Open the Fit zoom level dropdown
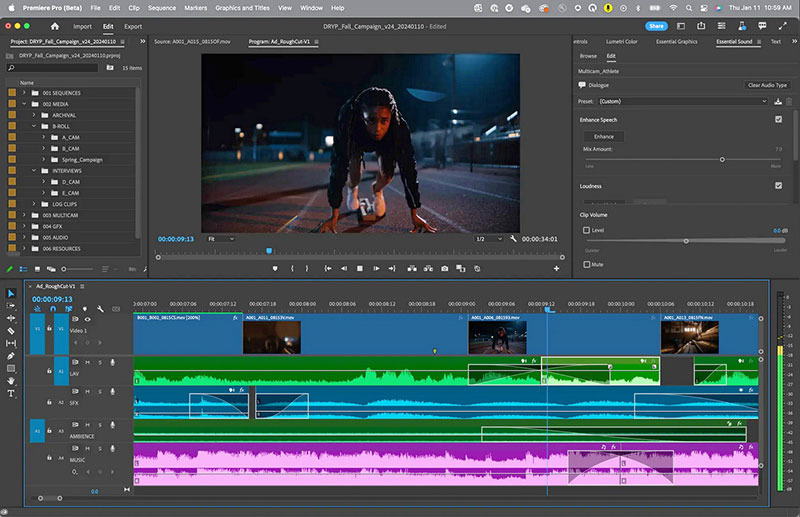This screenshot has width=800, height=517. [x=220, y=239]
